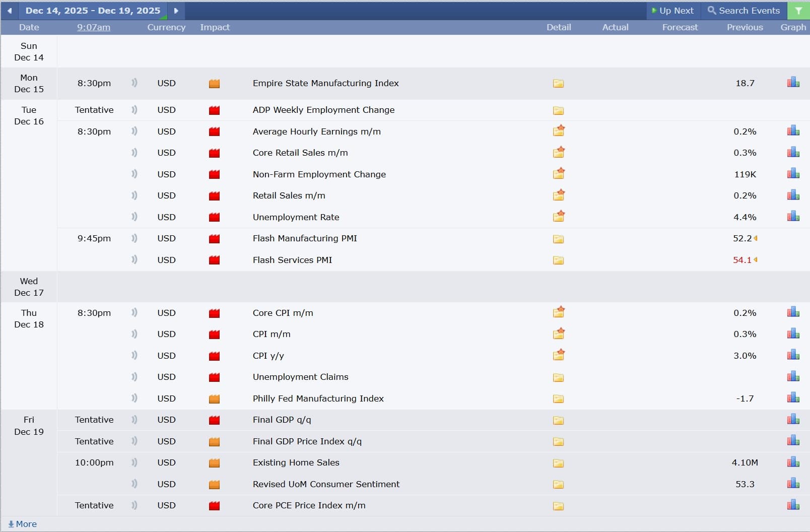
Task: Open the Empire State Manufacturing Index detail folder
Action: [x=559, y=84]
